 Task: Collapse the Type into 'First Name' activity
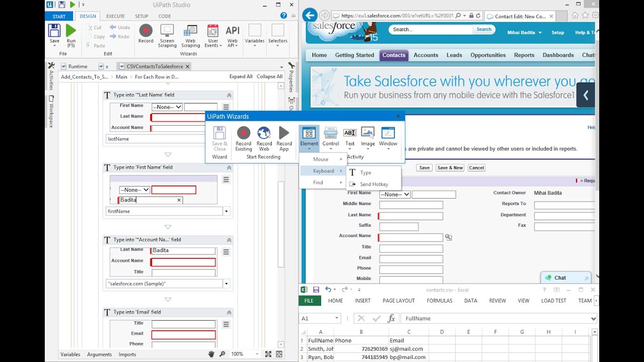[229, 167]
